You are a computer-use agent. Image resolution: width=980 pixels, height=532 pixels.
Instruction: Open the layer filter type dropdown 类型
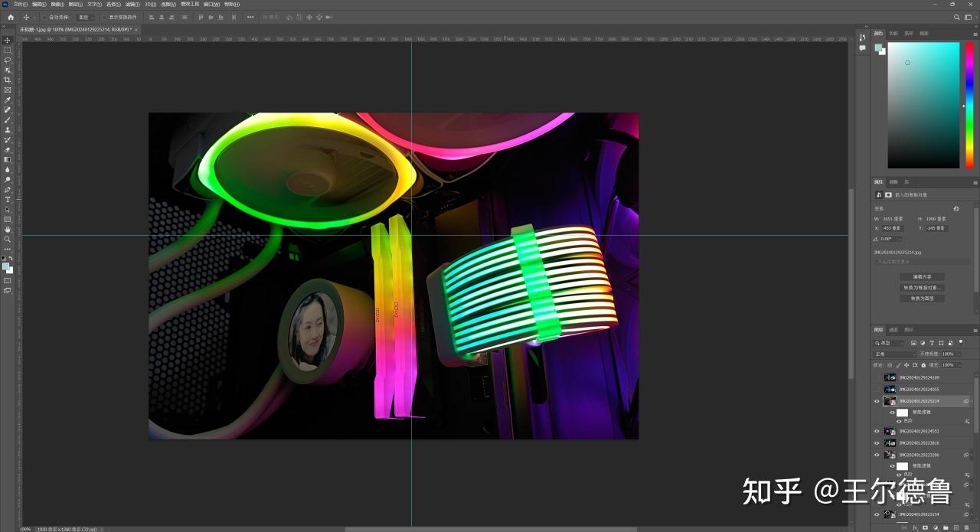pyautogui.click(x=890, y=343)
